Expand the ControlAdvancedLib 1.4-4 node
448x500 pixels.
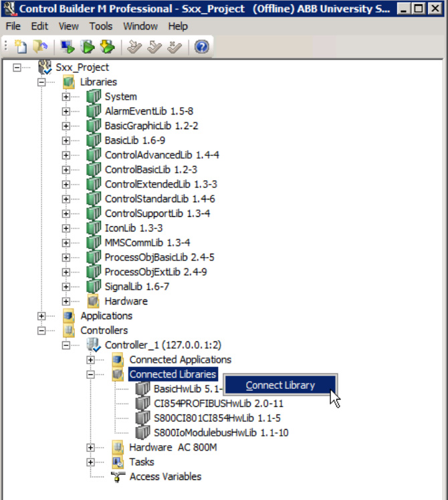(x=66, y=155)
